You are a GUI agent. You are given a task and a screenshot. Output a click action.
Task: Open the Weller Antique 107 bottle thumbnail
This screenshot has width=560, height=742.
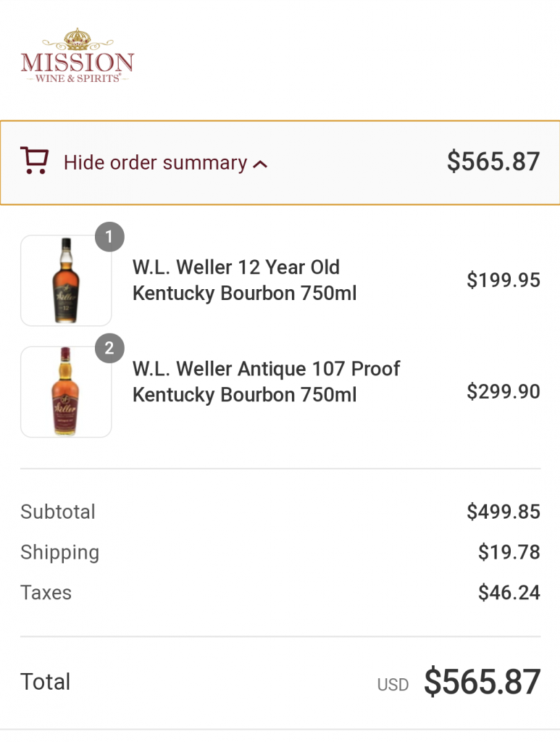tap(66, 392)
